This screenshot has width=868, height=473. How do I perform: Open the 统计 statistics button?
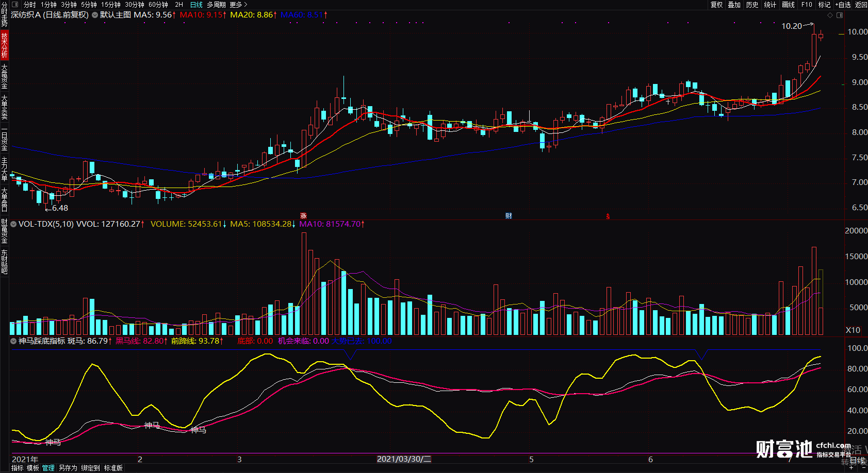(x=771, y=5)
